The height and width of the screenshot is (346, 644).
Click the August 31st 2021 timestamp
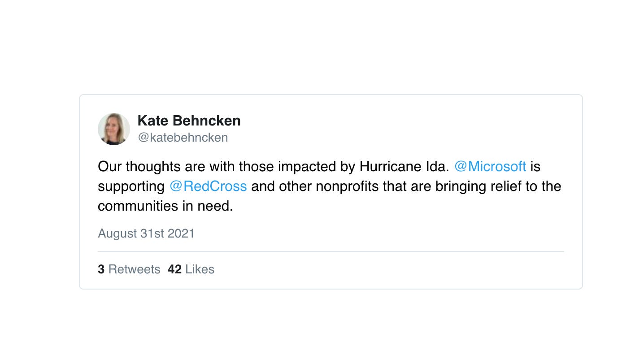pos(146,234)
